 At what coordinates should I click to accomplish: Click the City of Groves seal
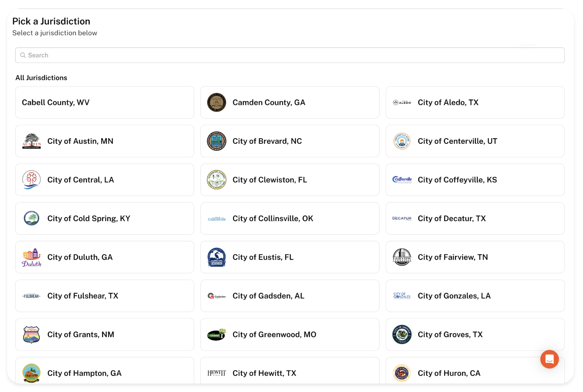point(402,335)
